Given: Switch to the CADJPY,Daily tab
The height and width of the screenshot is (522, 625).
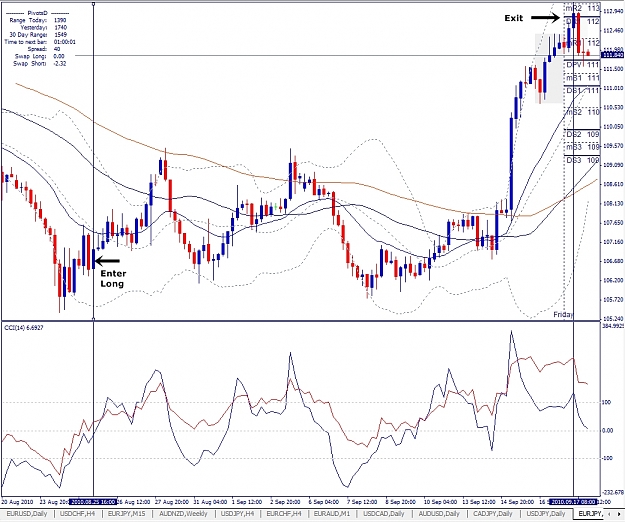Looking at the screenshot, I should (x=493, y=514).
